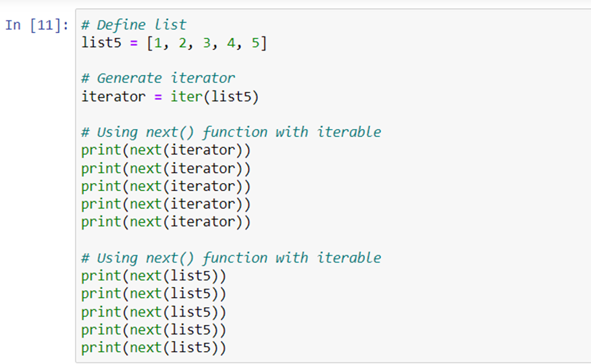This screenshot has height=364, width=591.
Task: Click fifth print(next(iterator)) line
Action: tap(166, 222)
